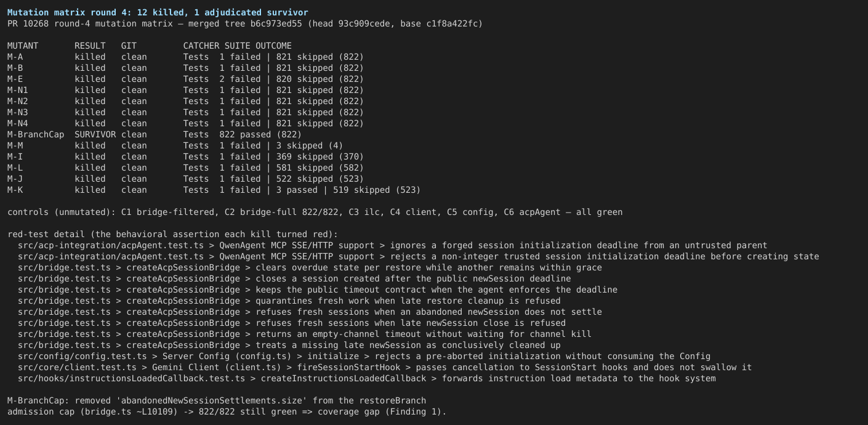
Task: Select the M-A mutant row label
Action: coord(15,57)
